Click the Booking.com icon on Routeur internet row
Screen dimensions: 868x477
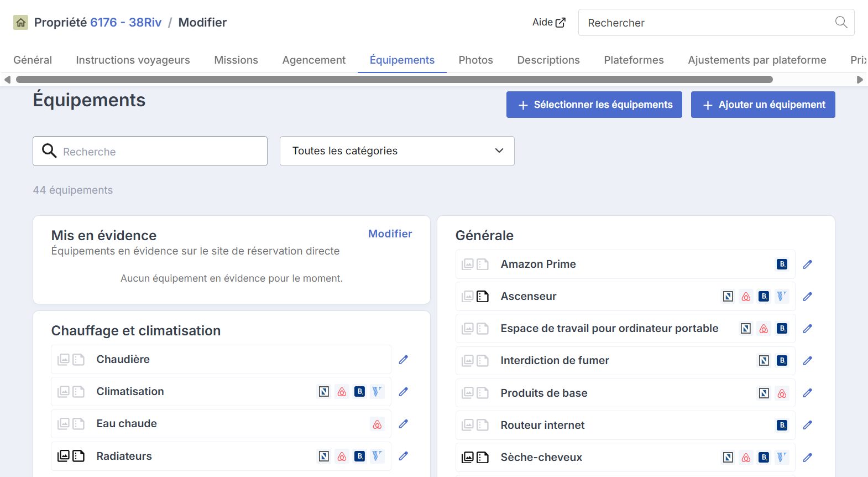pyautogui.click(x=782, y=425)
